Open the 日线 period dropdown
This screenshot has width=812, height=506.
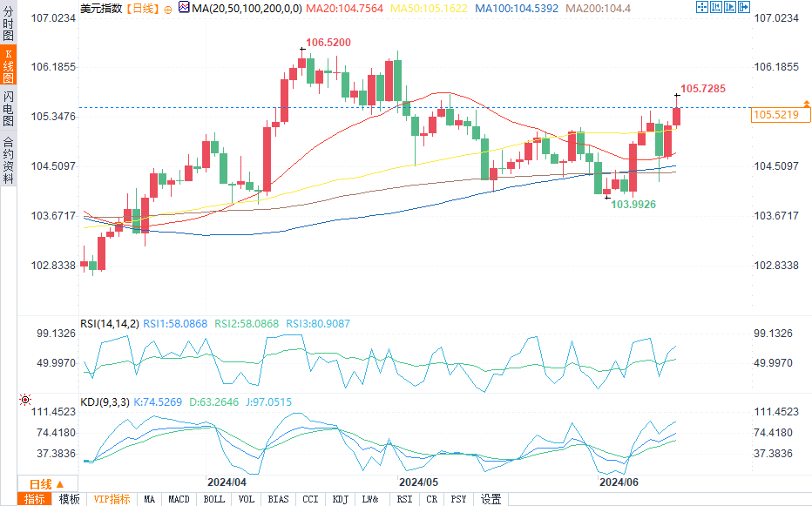pyautogui.click(x=47, y=484)
